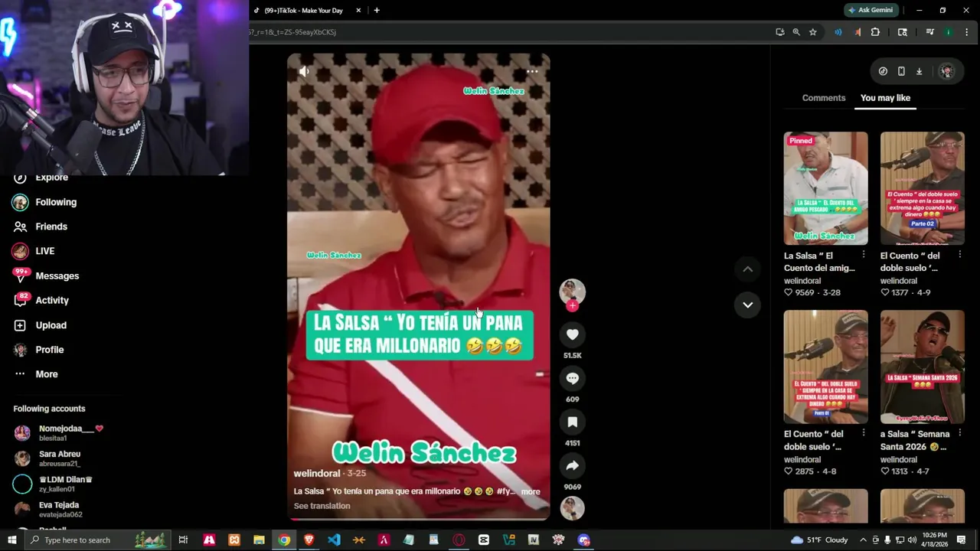980x551 pixels.
Task: Open pinned El Cuento del amigo thumbnail
Action: coord(825,188)
